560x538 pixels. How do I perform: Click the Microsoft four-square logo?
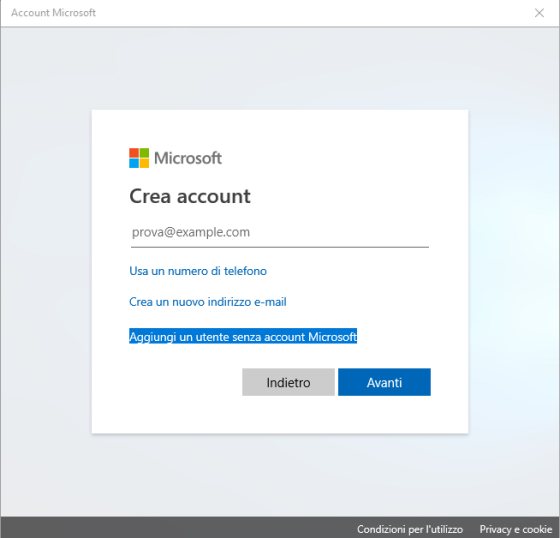[139, 158]
